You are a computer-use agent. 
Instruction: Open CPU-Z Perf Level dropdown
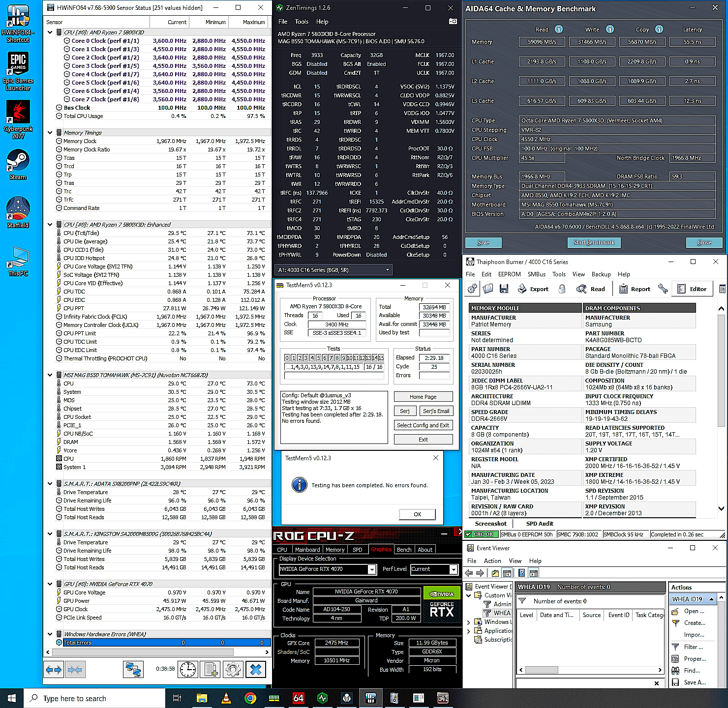point(434,569)
